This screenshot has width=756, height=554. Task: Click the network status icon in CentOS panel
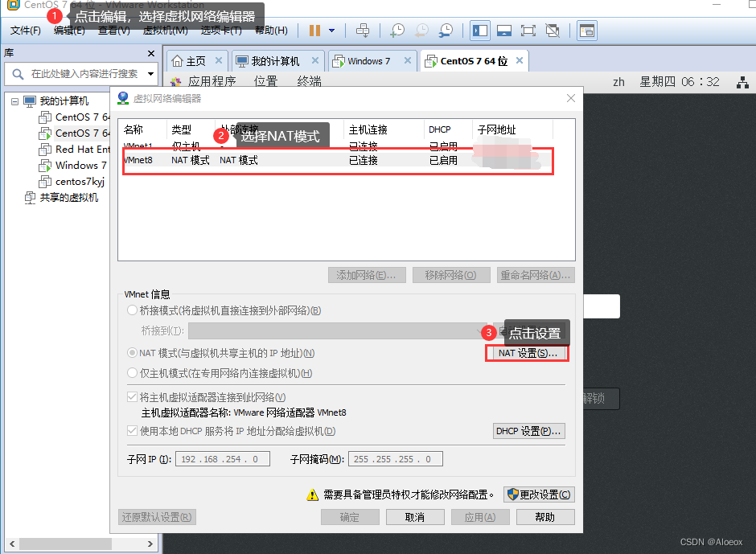742,82
